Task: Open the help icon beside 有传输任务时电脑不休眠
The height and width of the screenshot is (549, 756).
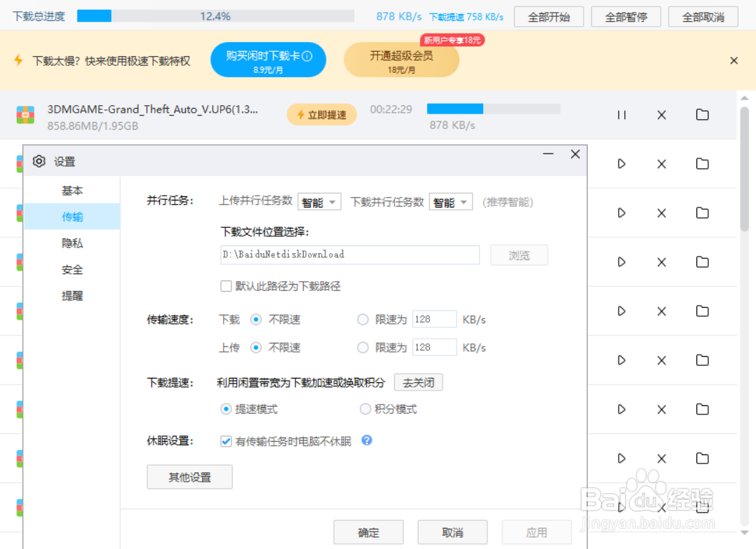Action: tap(367, 440)
